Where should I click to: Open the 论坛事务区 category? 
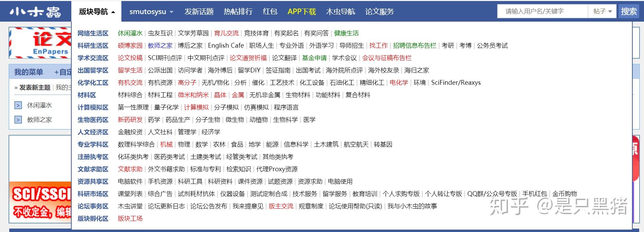(x=93, y=206)
